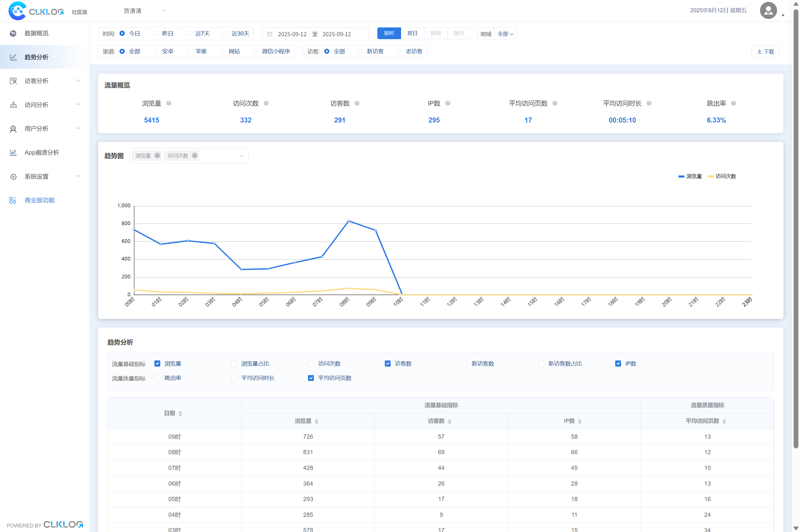Screen dimensions: 800x532
Task: Switch to the 按日 granularity tab
Action: [412, 33]
